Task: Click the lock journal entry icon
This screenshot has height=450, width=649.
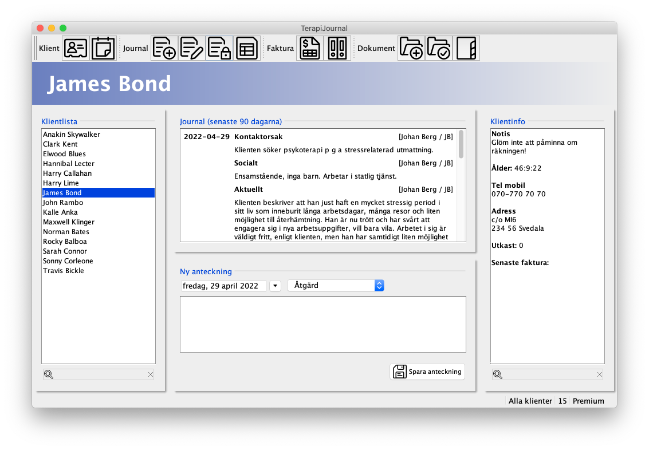Action: pyautogui.click(x=219, y=48)
